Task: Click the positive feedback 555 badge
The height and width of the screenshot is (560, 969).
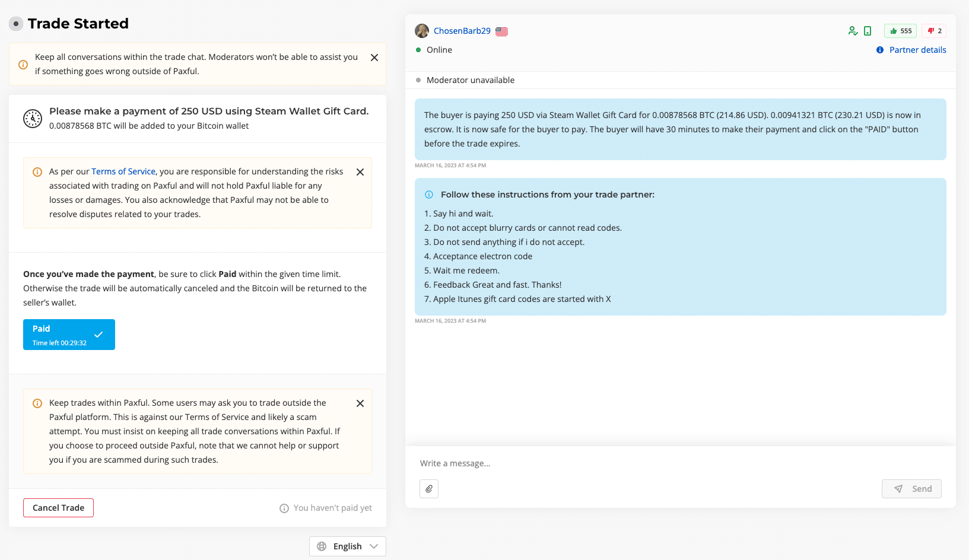Action: [x=900, y=31]
